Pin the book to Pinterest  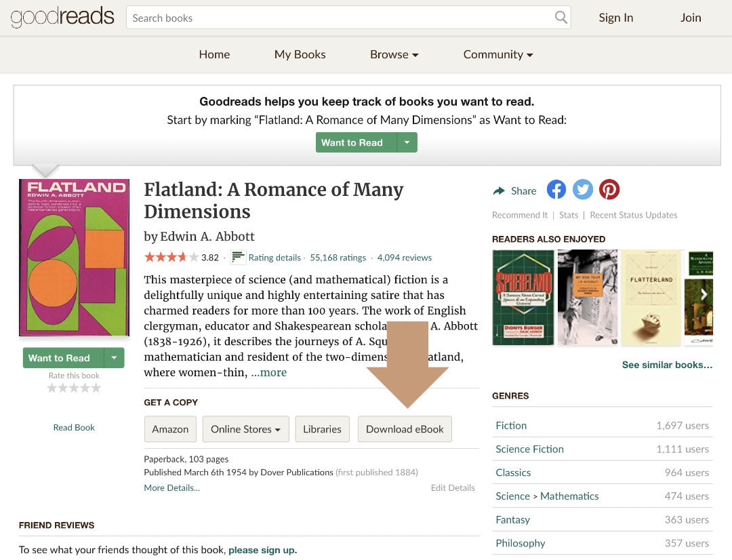pos(609,190)
